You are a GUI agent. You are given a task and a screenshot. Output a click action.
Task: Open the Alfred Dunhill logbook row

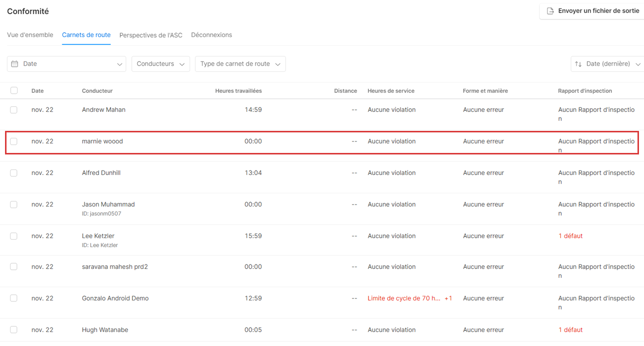(x=101, y=173)
